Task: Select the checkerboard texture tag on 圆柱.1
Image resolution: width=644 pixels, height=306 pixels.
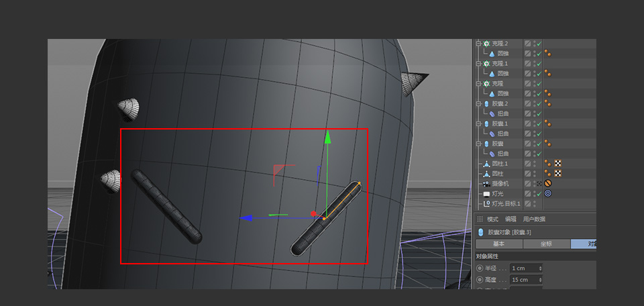Action: pos(557,164)
